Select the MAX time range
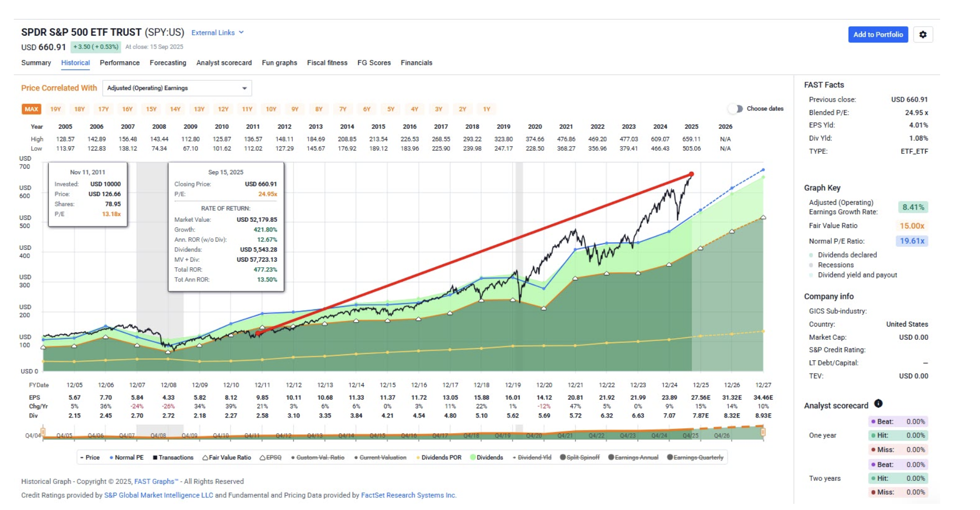980x510 pixels. pos(31,109)
